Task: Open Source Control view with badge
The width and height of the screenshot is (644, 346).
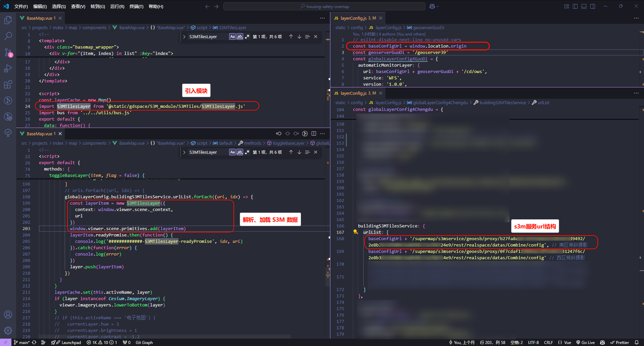Action: click(8, 52)
